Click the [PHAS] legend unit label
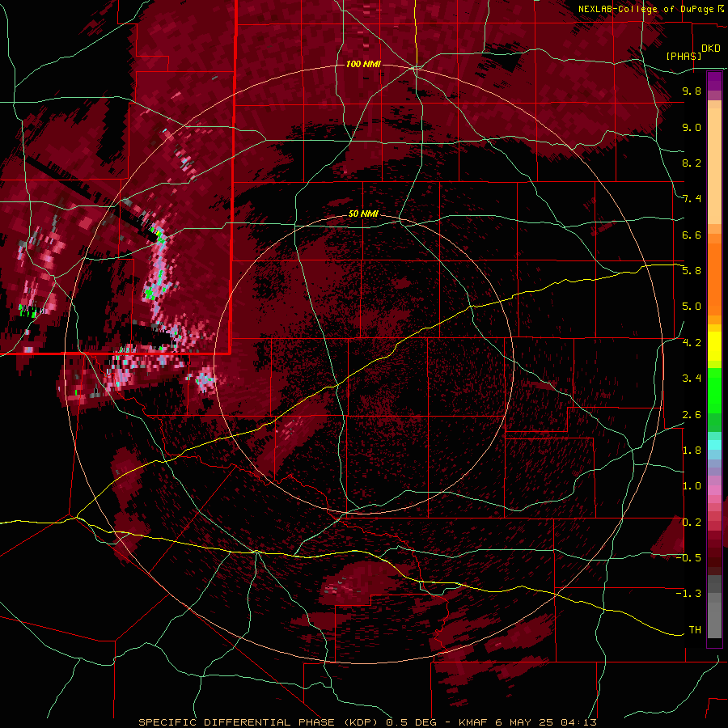The image size is (728, 728). pyautogui.click(x=684, y=56)
